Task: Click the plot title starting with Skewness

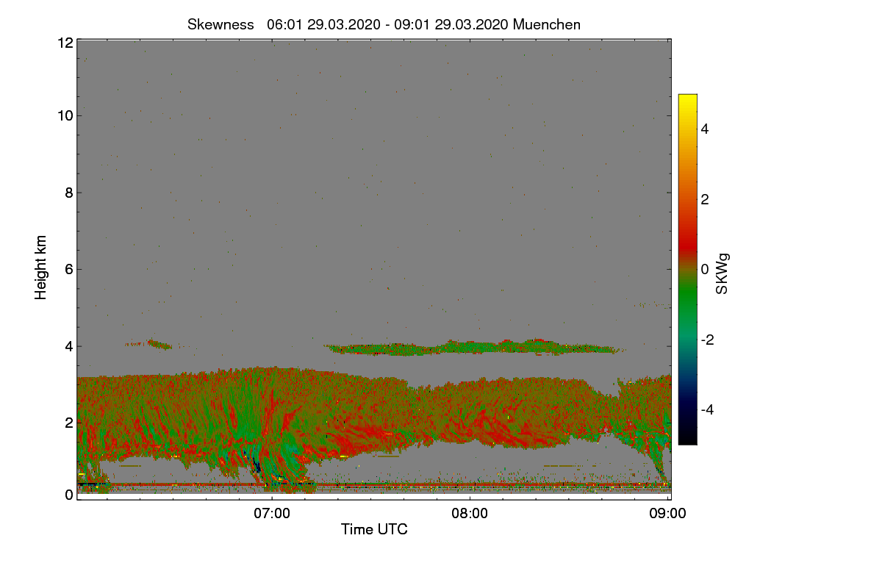Action: click(x=384, y=24)
